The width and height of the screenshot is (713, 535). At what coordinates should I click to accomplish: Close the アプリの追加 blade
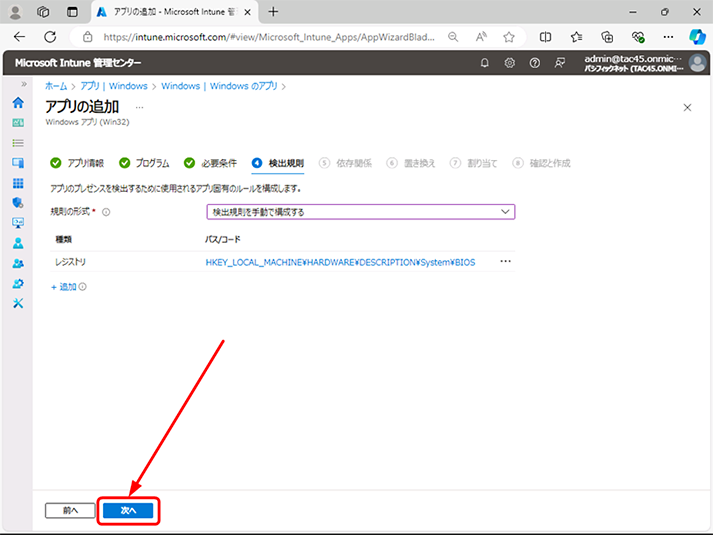click(687, 108)
